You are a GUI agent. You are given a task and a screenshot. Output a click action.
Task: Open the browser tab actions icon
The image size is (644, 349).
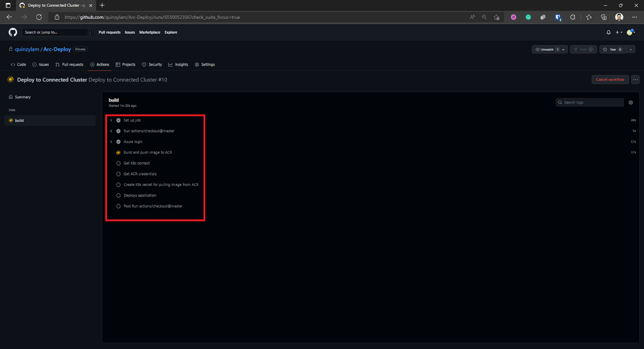[x=8, y=5]
